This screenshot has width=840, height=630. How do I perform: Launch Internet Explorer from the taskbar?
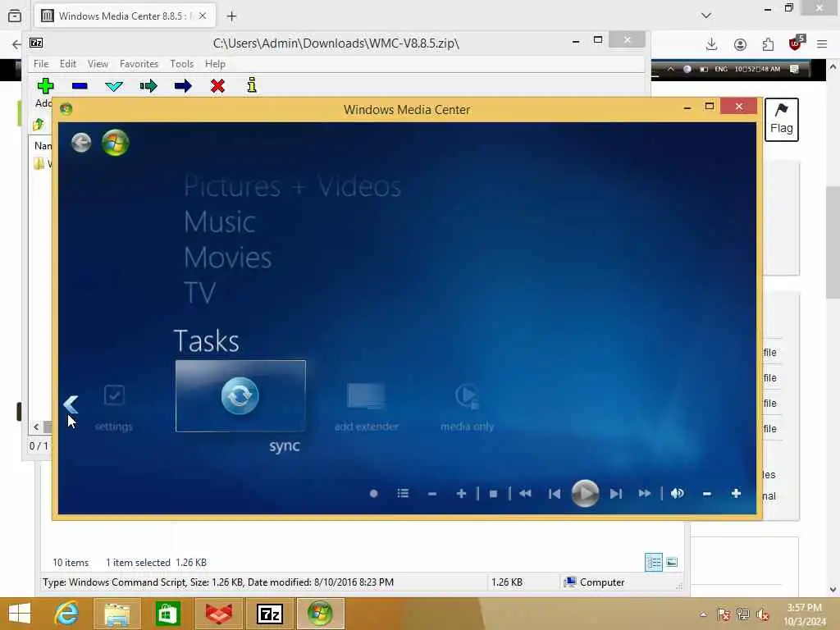coord(66,614)
